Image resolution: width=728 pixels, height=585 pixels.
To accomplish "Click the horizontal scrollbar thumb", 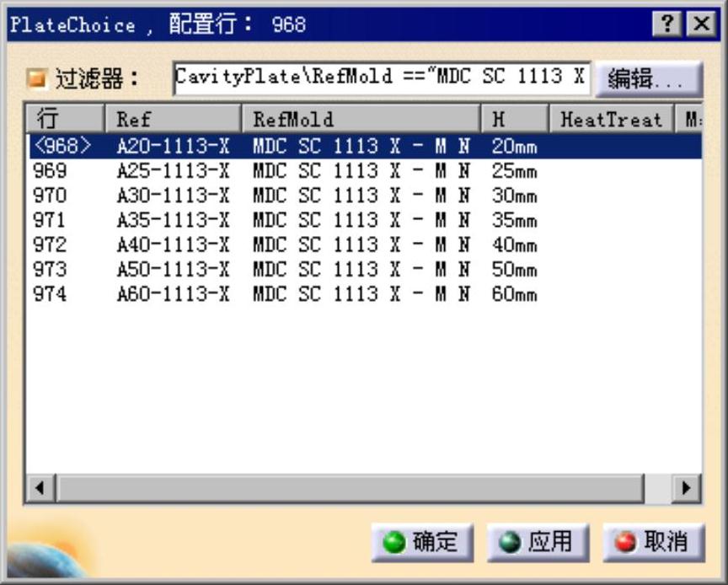I will point(350,488).
